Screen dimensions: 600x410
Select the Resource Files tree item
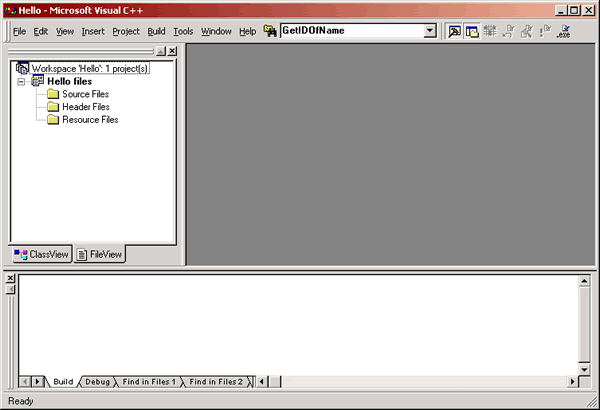click(x=90, y=119)
